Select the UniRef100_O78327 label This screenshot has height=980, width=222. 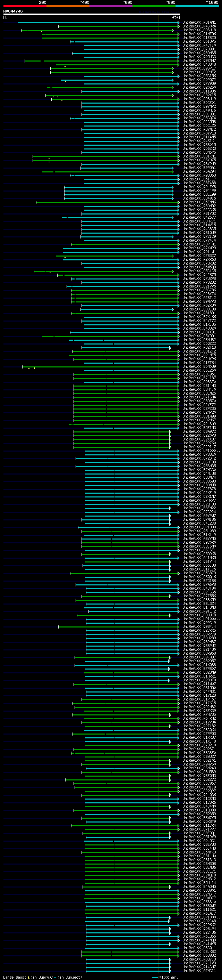click(199, 256)
